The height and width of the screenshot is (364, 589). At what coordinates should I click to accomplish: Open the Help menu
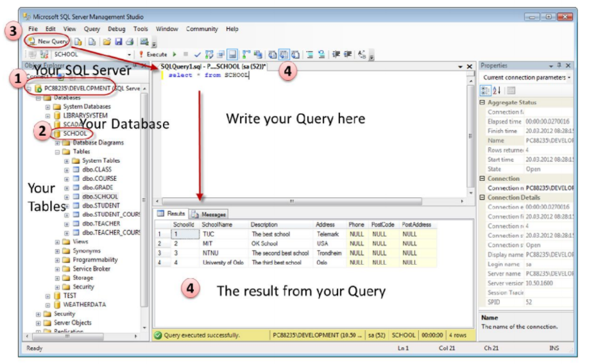[232, 29]
